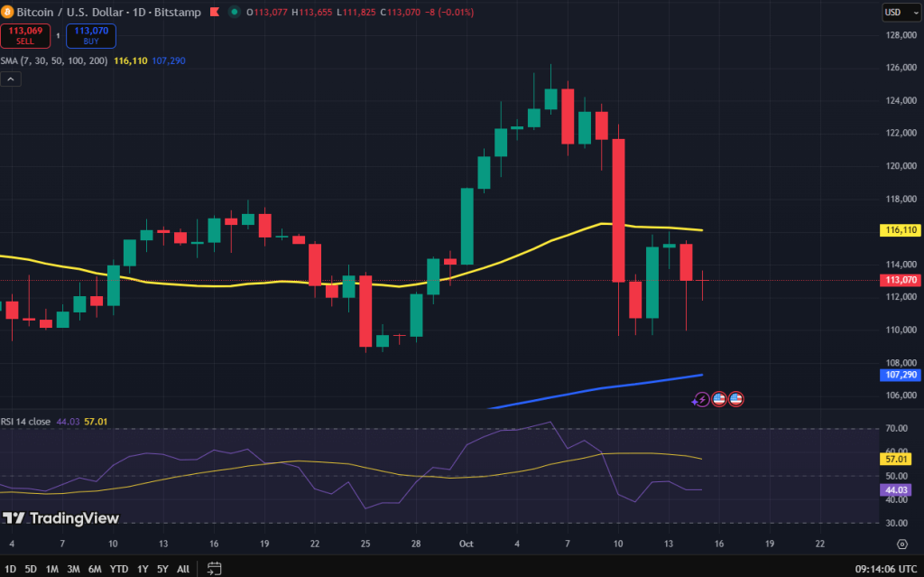Switch to the YTD timeframe tab
The width and height of the screenshot is (924, 577).
[118, 570]
